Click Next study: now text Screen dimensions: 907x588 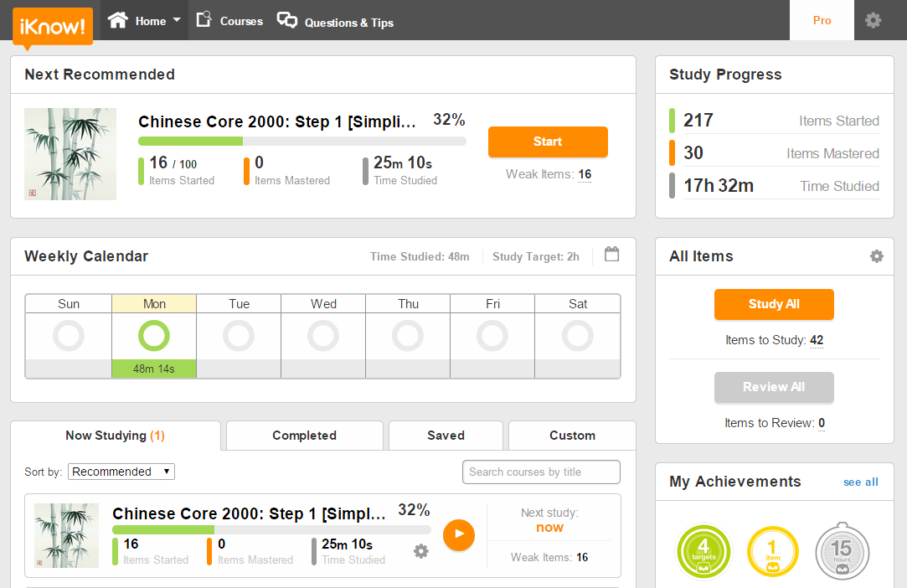pos(549,520)
